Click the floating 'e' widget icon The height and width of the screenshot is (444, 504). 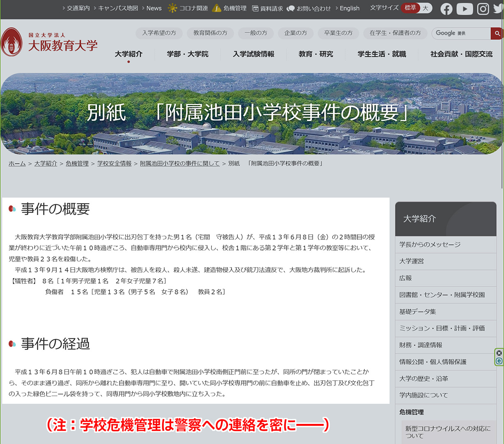(x=499, y=361)
